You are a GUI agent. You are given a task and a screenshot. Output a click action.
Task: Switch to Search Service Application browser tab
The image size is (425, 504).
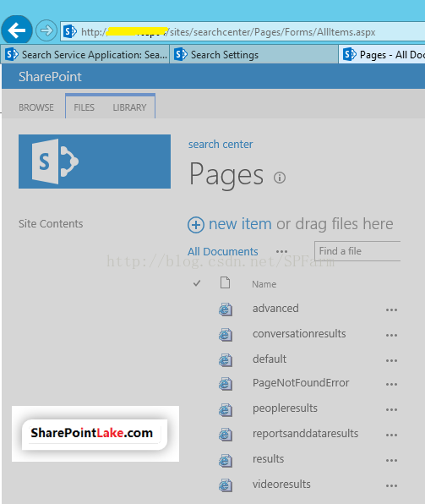tap(86, 55)
